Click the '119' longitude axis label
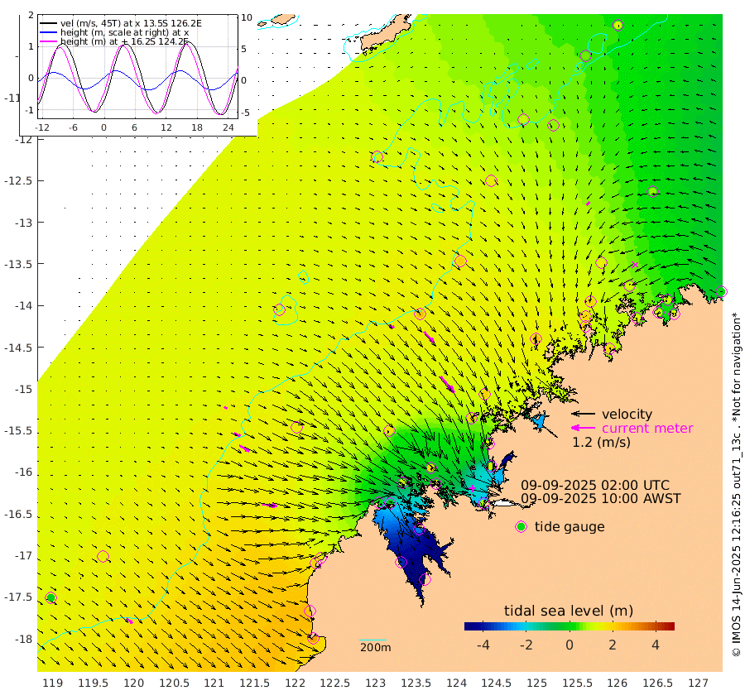The image size is (745, 700). [x=53, y=683]
